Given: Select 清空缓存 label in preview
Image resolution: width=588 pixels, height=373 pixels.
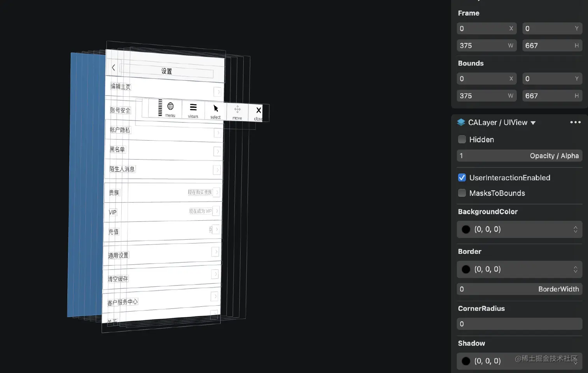Looking at the screenshot, I should click(x=118, y=279).
